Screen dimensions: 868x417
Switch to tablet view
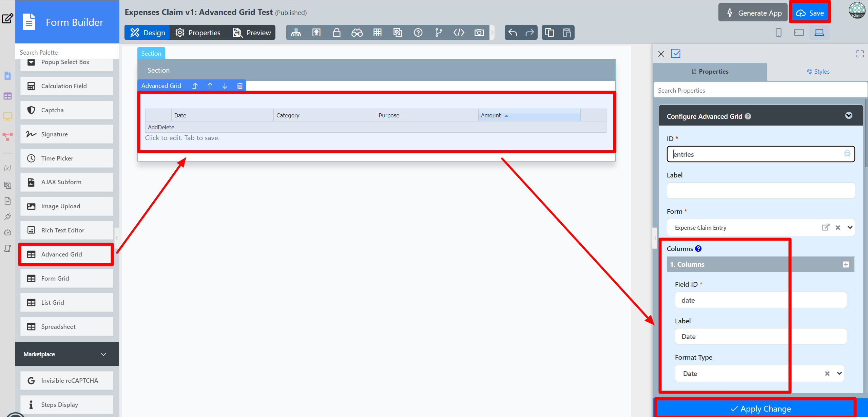(799, 33)
